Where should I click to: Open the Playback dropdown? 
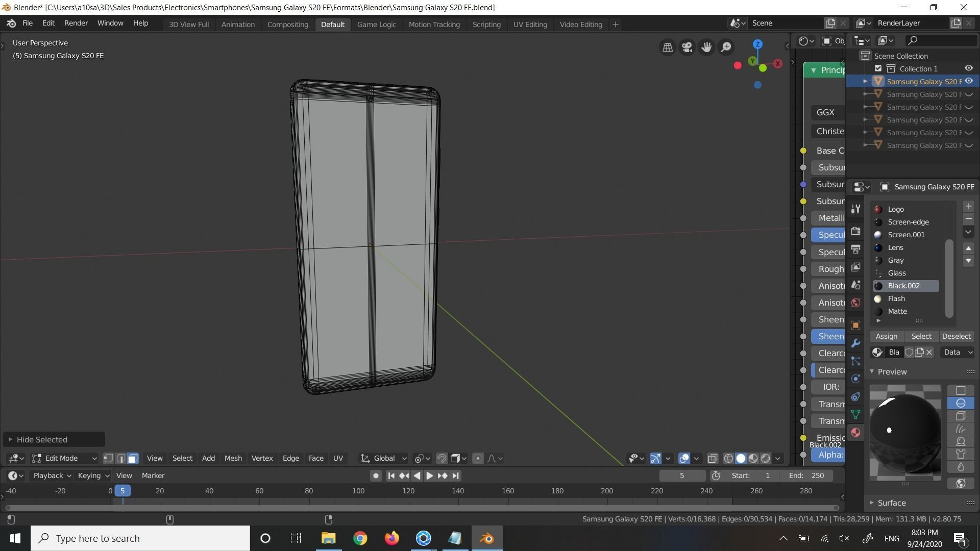(x=52, y=475)
